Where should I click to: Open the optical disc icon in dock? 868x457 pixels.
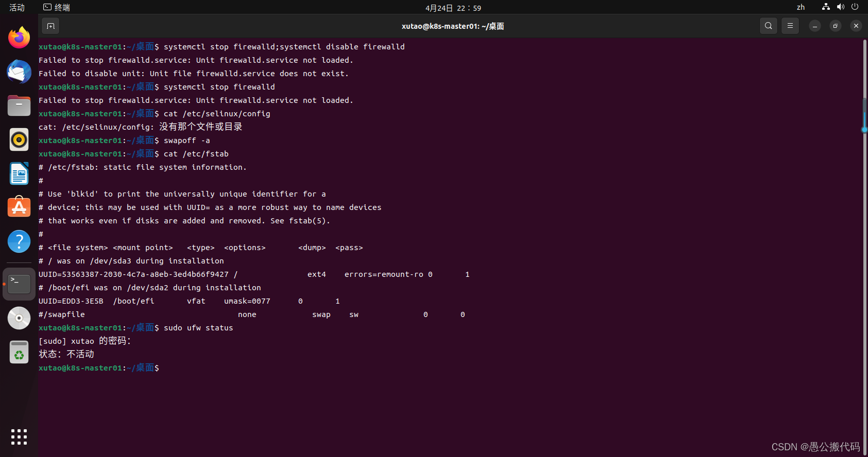click(19, 318)
